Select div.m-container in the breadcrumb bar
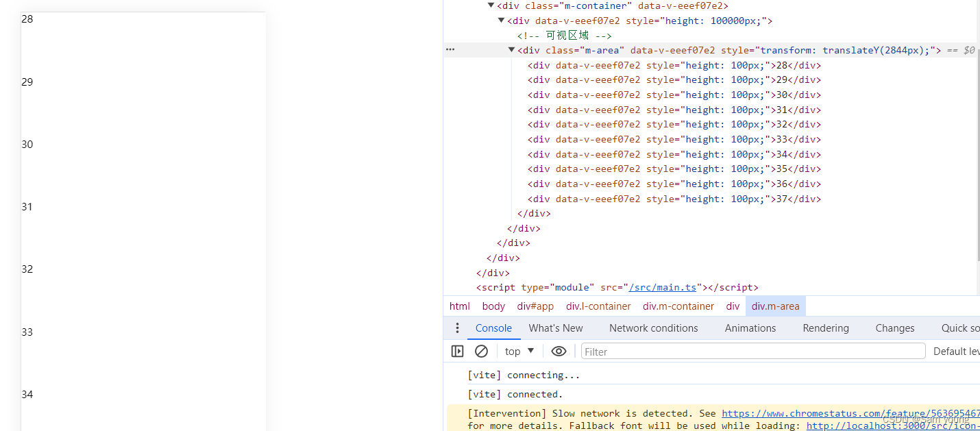The width and height of the screenshot is (980, 431). tap(678, 306)
